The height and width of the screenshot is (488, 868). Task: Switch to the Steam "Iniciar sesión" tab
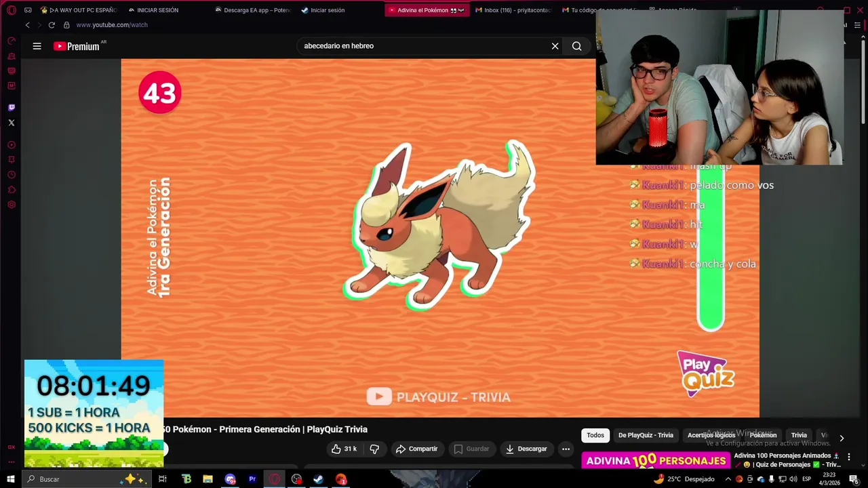coord(323,10)
